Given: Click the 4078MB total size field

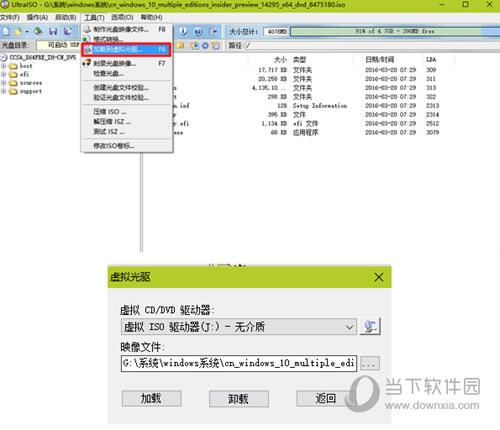Looking at the screenshot, I should tap(275, 32).
